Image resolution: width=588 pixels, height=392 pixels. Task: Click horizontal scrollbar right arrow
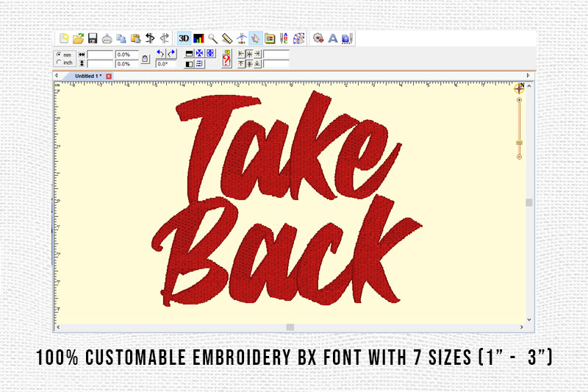pos(522,327)
